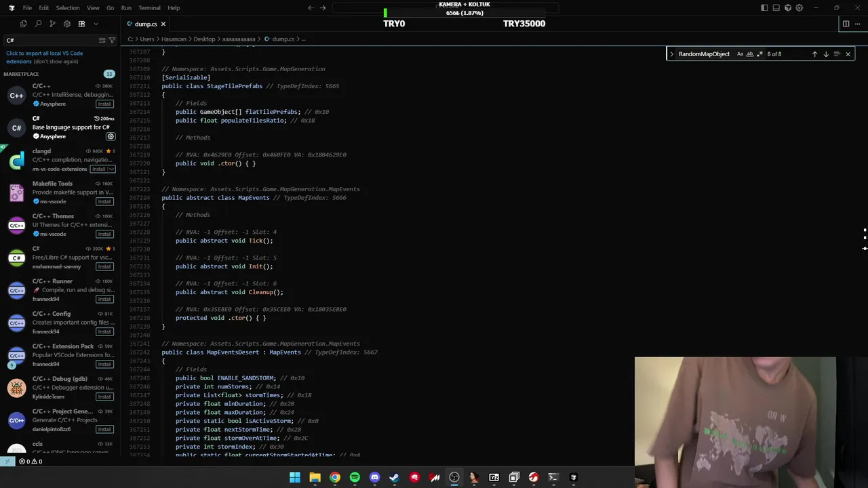Select the C/C++ Debug (gdb) extension entry
Screen dimensions: 868x488
60,388
